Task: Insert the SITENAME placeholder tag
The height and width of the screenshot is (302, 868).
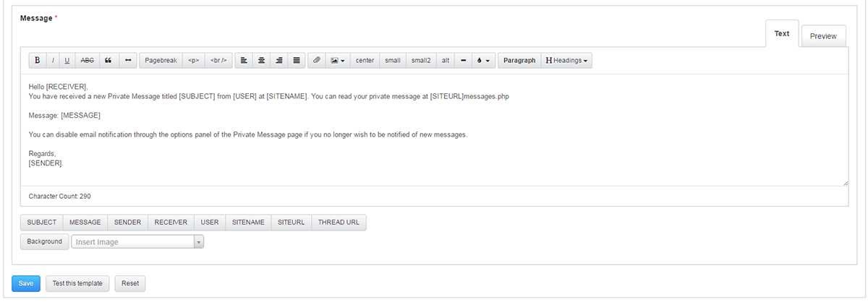Action: point(248,223)
